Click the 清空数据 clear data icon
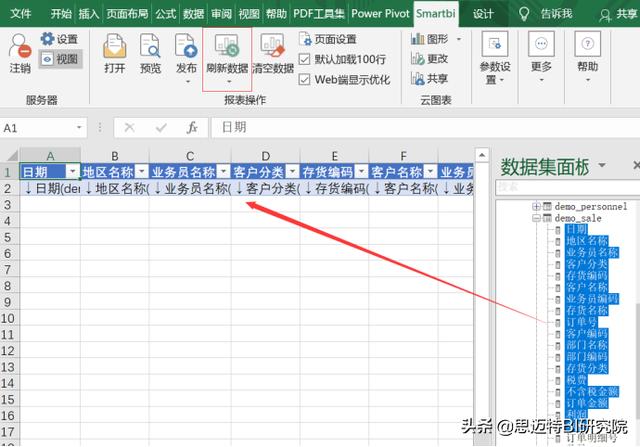Viewport: 640px width, 447px height. (x=272, y=46)
